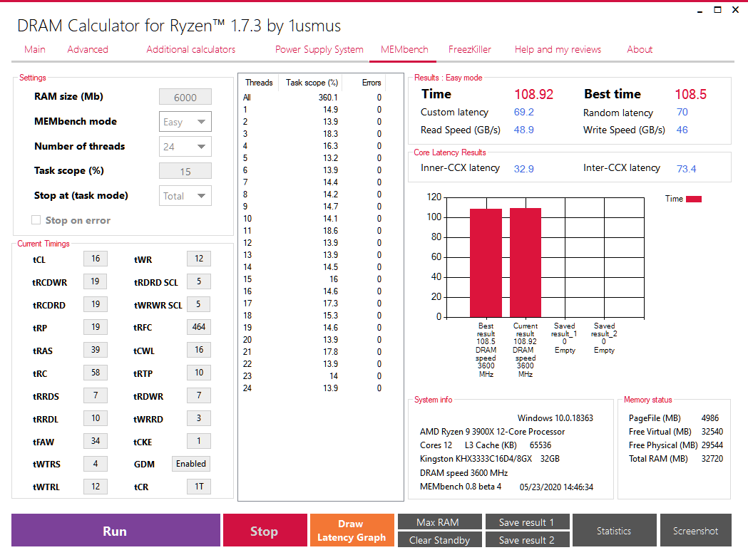Capture a Screenshot of results
Viewport: 748px width, 560px height.
coord(695,530)
